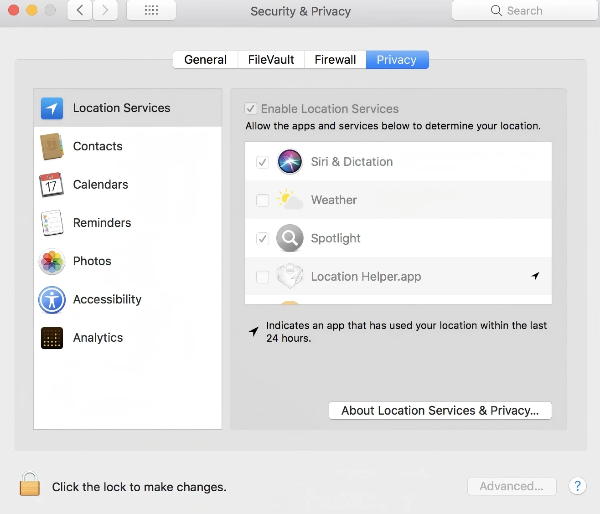
Task: Click the magnifying glass in the search field
Action: 496,11
